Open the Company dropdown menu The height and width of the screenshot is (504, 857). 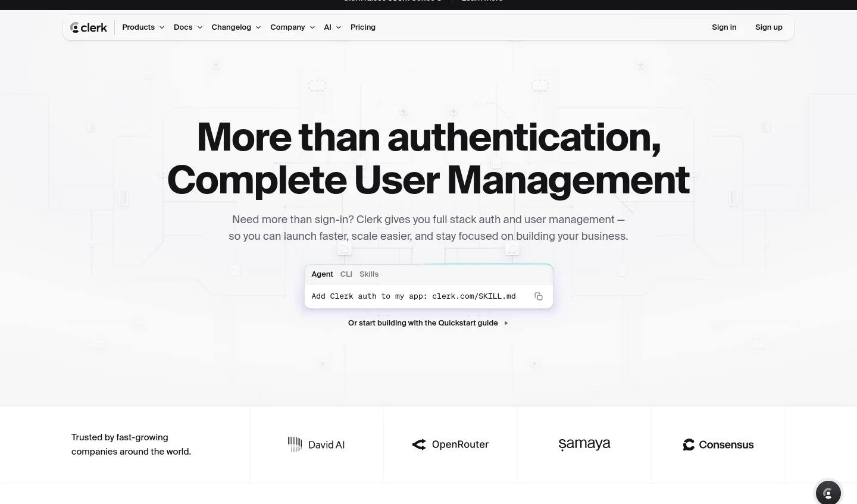point(292,27)
